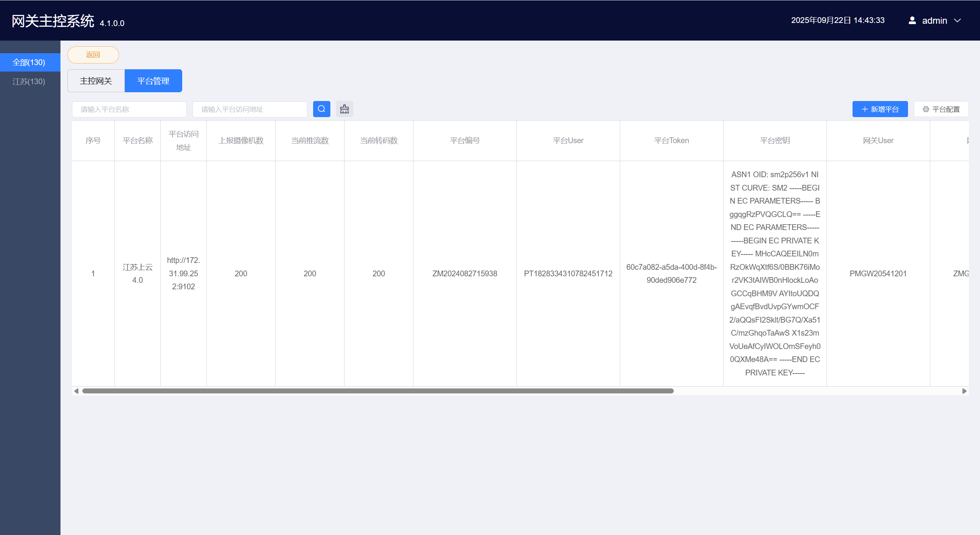Click the 平台User column header
The width and height of the screenshot is (980, 535).
[568, 140]
